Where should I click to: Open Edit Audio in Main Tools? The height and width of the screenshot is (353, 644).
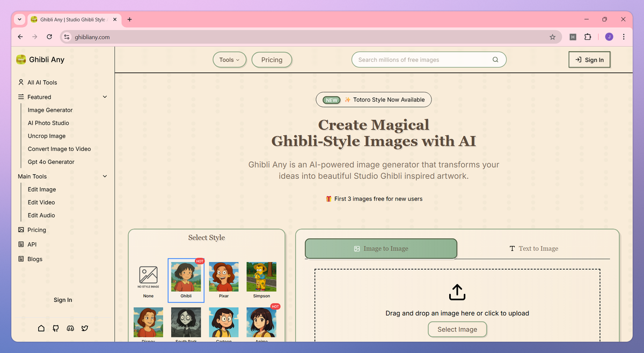point(41,215)
